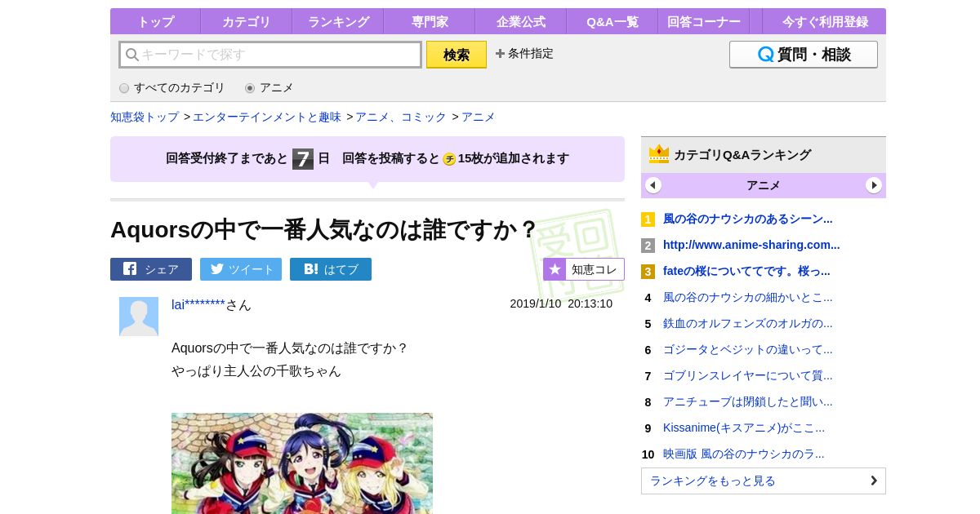The image size is (980, 514).
Task: Click the 質問・相談 button
Action: click(x=804, y=55)
